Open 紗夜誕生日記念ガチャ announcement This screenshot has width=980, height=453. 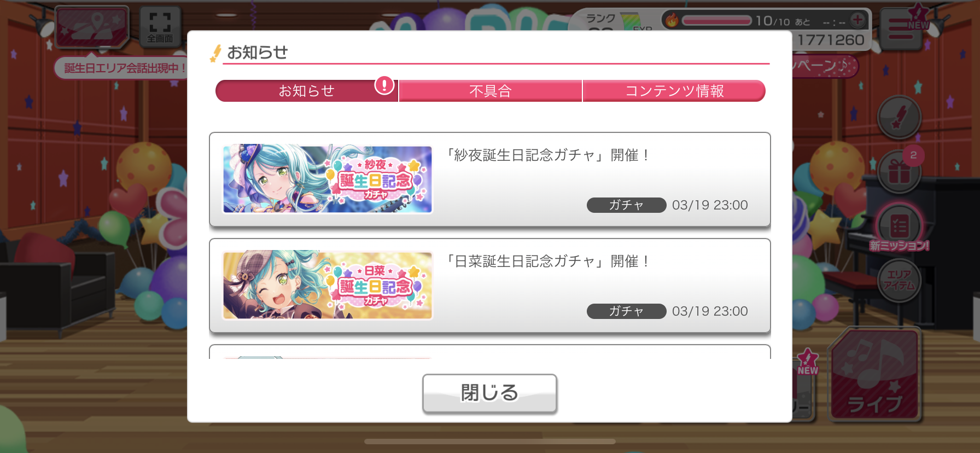click(x=490, y=179)
